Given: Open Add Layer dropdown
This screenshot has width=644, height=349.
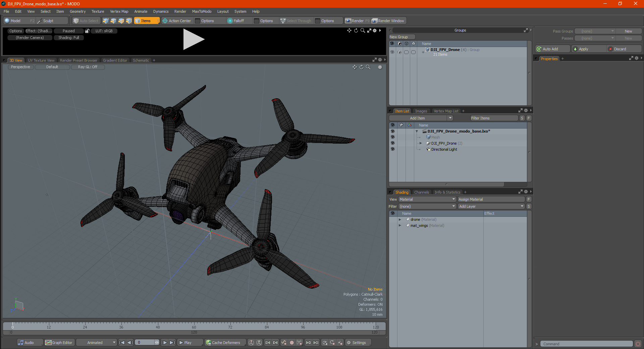Looking at the screenshot, I should click(491, 206).
